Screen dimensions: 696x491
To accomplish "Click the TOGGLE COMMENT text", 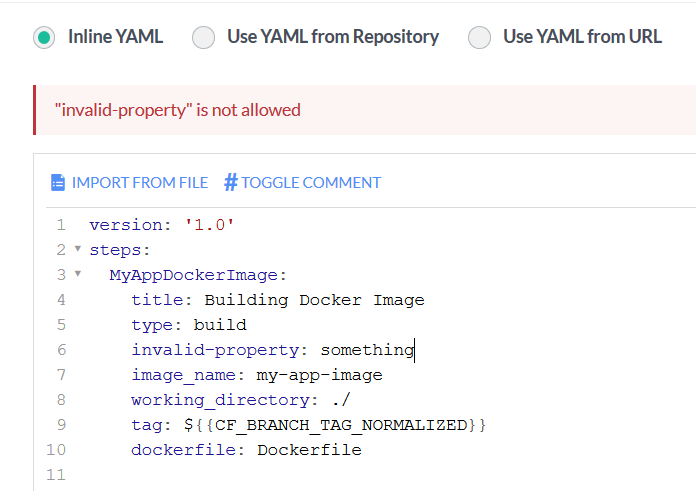I will pos(311,182).
